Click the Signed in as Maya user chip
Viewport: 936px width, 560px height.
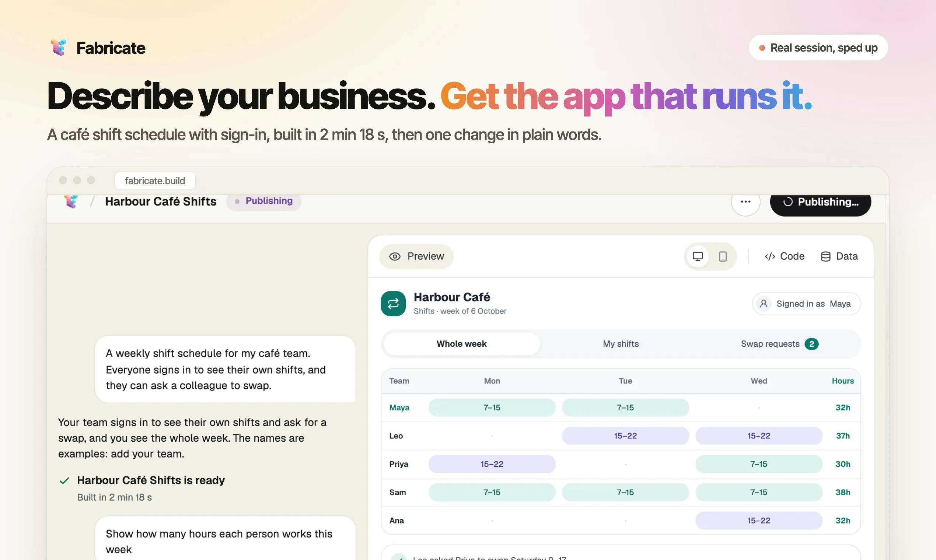point(806,304)
